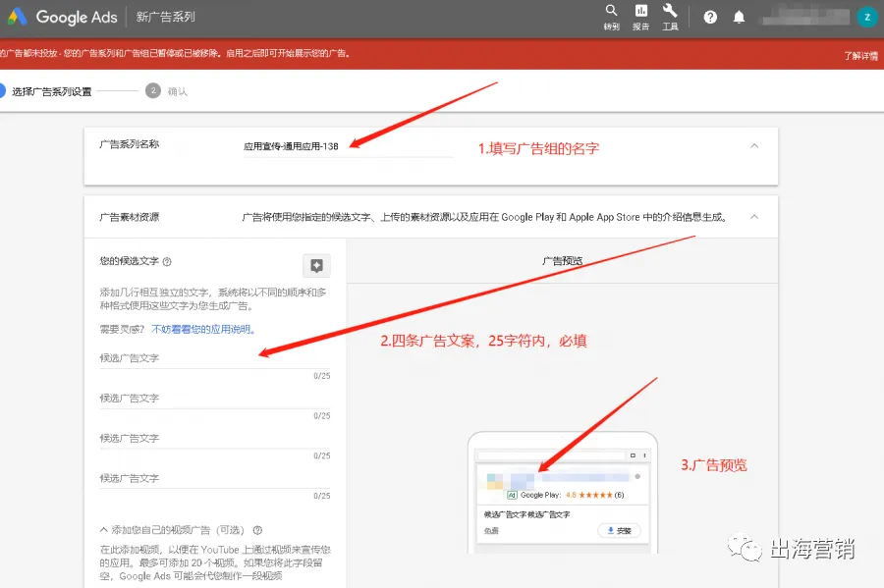
Task: Click help icon beside 您的候选文字
Action: pos(167,261)
